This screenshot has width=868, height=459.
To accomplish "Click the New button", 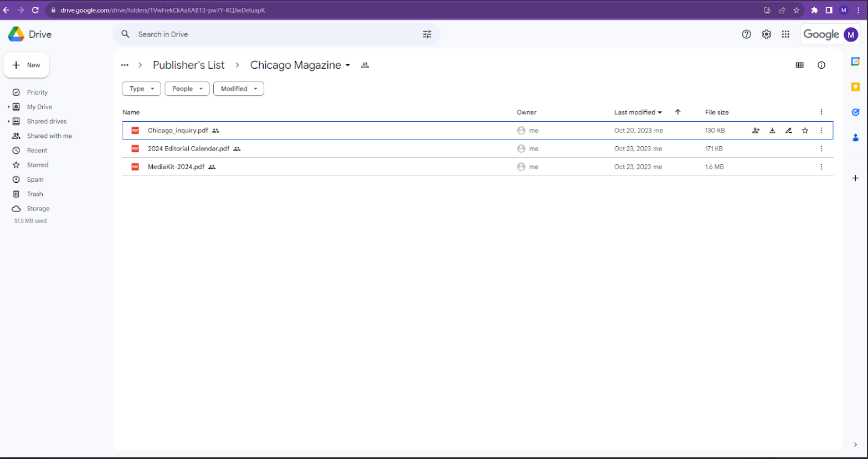I will (27, 65).
